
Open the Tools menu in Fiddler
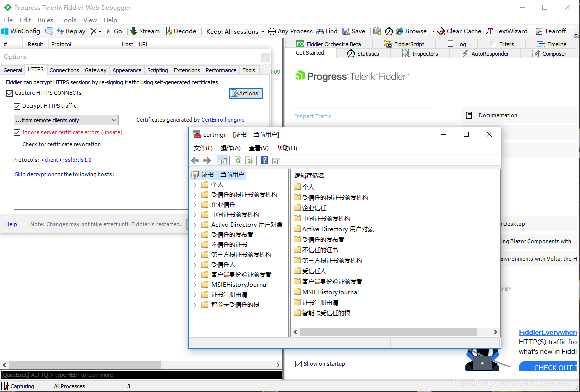point(68,20)
